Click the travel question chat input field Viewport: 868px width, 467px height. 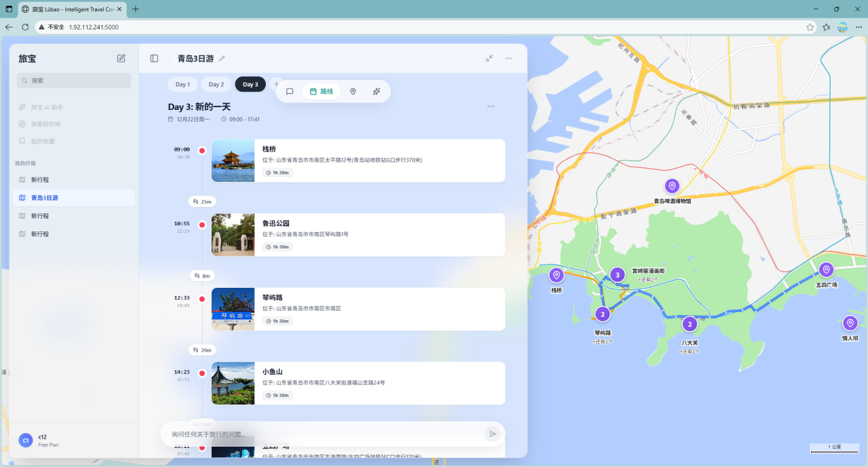pos(325,434)
